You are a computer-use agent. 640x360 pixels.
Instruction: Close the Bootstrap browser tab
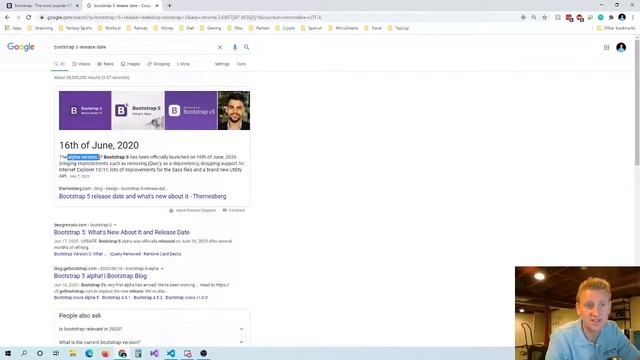(x=77, y=6)
